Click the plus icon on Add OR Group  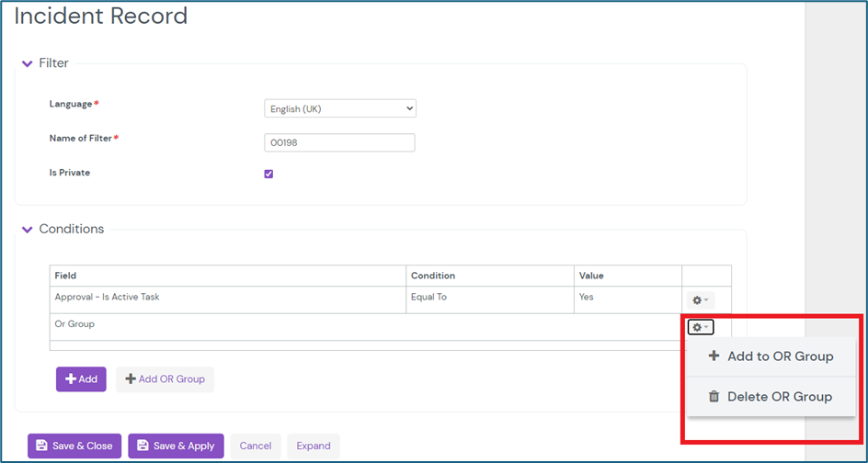click(x=130, y=379)
